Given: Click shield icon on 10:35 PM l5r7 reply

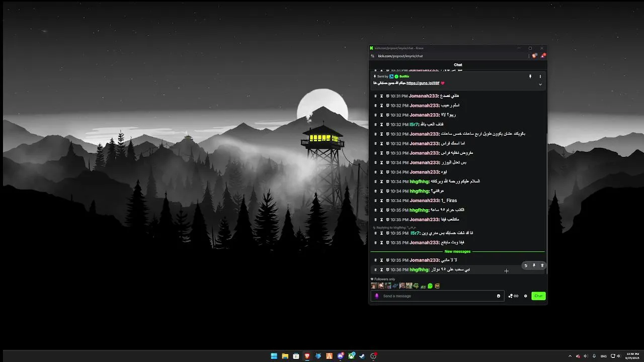Looking at the screenshot, I should pos(387,233).
